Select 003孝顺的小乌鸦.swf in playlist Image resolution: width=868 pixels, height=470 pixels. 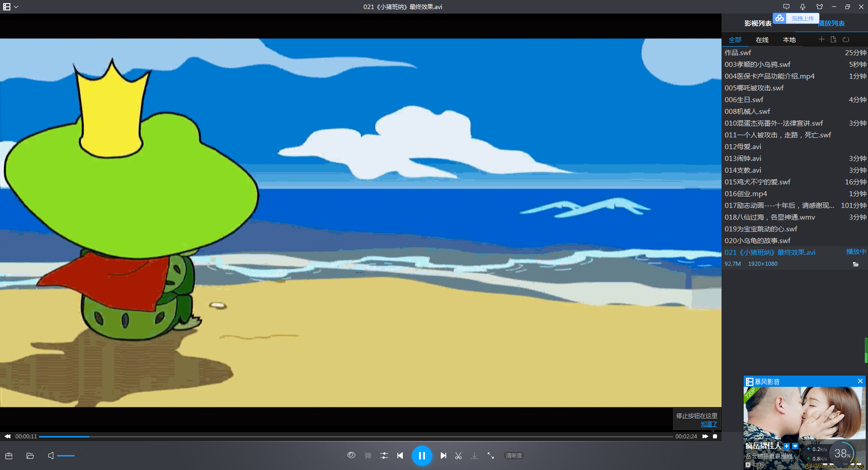coord(795,65)
